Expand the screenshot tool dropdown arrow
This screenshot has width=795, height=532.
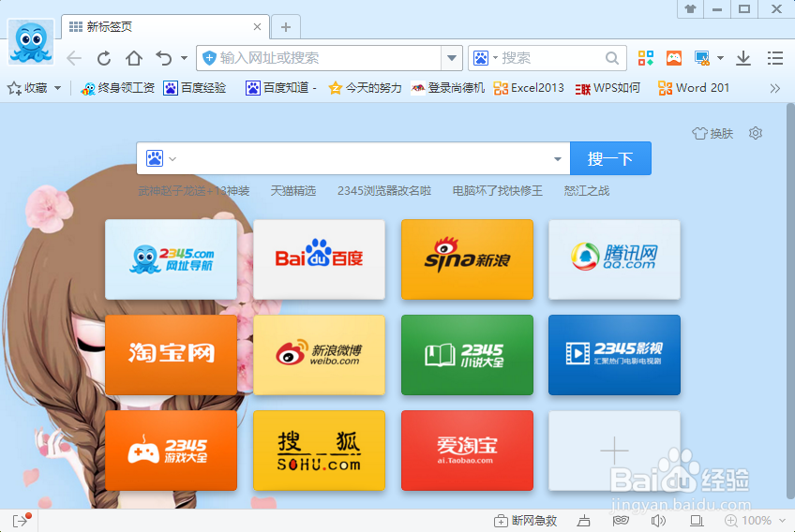point(720,58)
